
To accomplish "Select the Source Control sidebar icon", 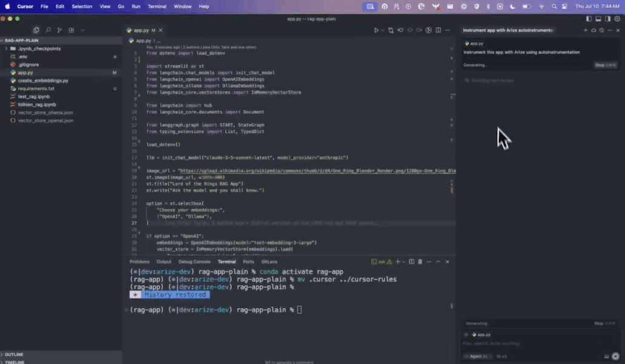I will (59, 30).
